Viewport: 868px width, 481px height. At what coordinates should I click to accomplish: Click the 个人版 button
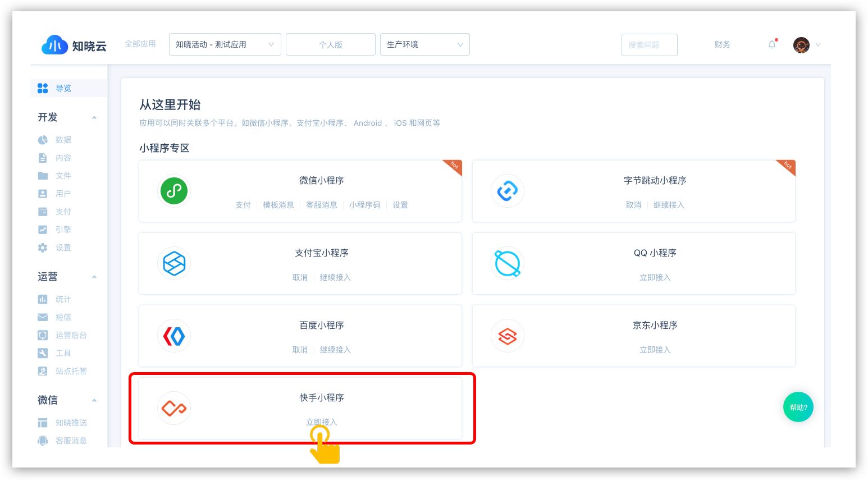click(x=331, y=44)
